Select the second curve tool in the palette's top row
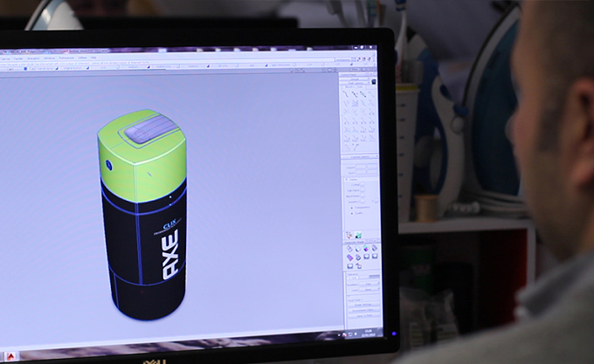Viewport: 594px width, 364px height. [x=354, y=94]
